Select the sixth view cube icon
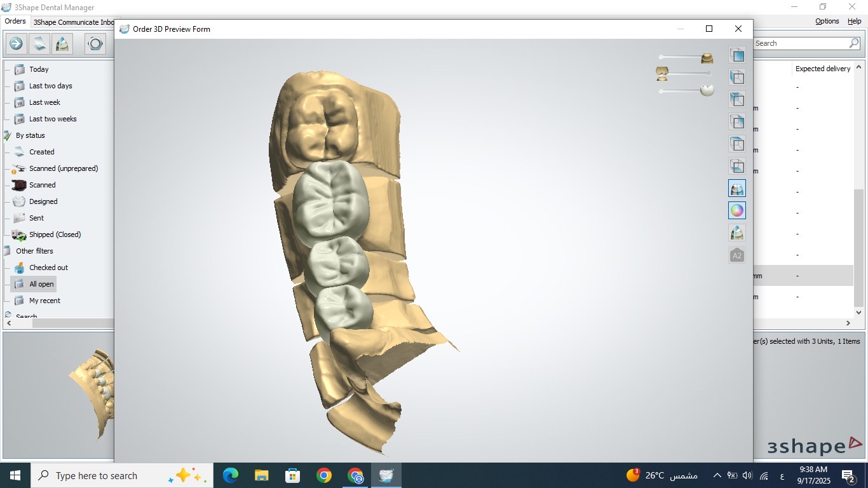 (737, 166)
